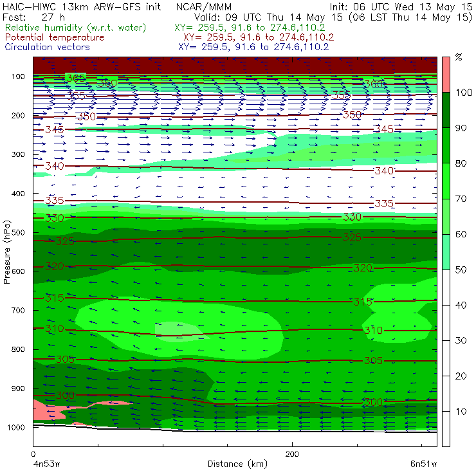The image size is (476, 476).
Task: Click the '900' pressure axis tick label
Action: click(x=18, y=389)
